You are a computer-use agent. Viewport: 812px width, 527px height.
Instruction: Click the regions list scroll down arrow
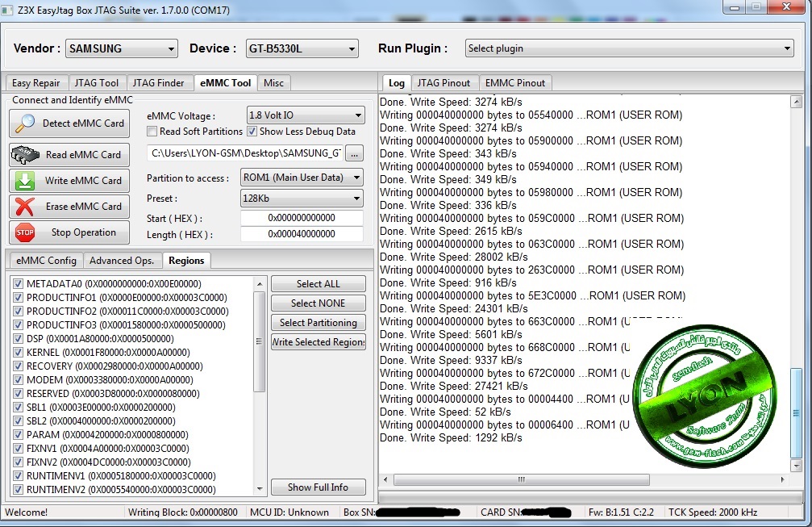pos(260,488)
